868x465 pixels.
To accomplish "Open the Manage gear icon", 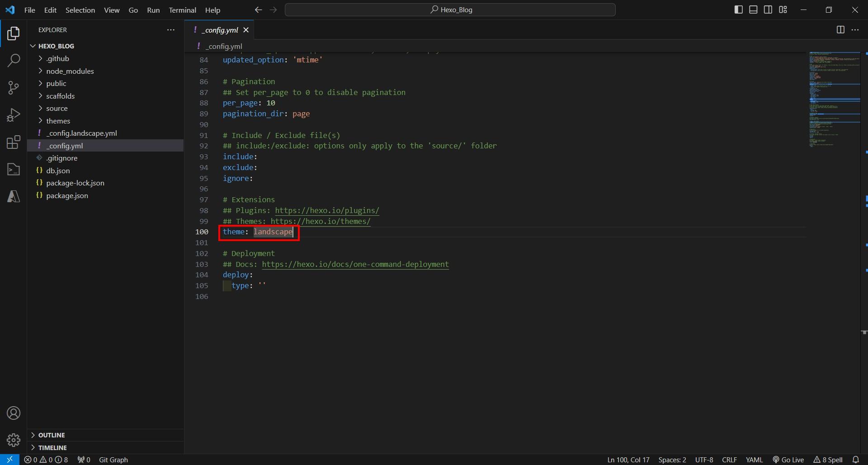I will [14, 440].
